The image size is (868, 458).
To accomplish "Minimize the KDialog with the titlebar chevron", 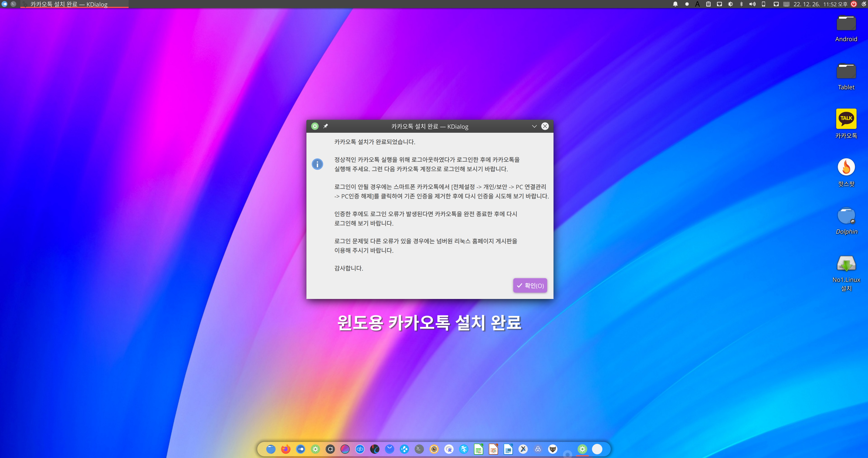I will pyautogui.click(x=534, y=126).
